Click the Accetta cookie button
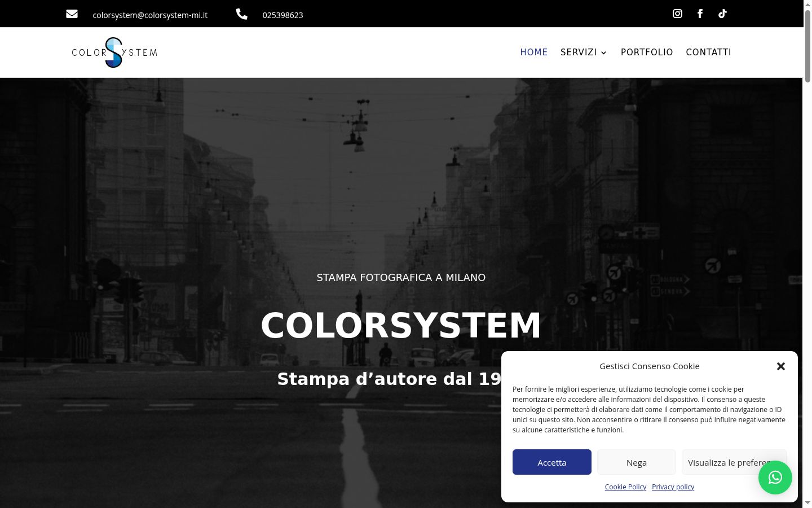The image size is (812, 508). (552, 462)
